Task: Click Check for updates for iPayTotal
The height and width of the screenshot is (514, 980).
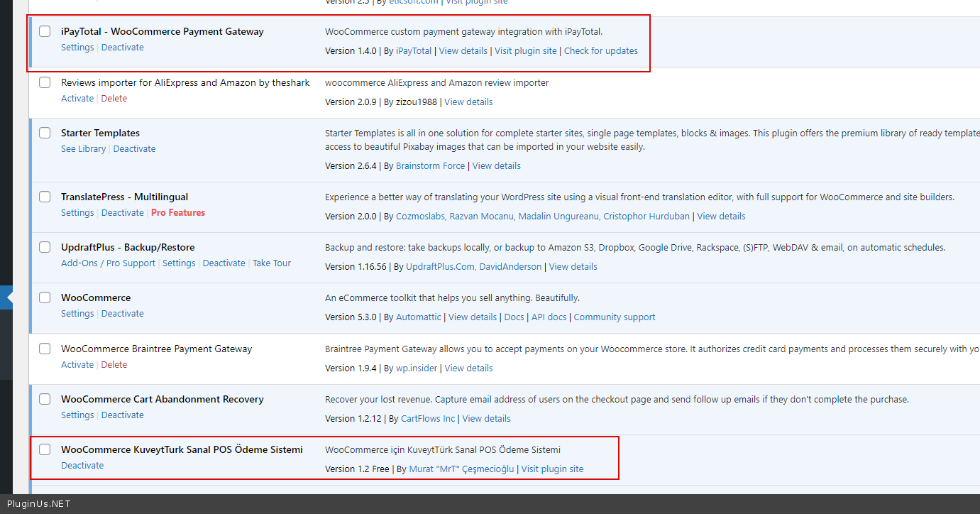Action: (x=600, y=51)
